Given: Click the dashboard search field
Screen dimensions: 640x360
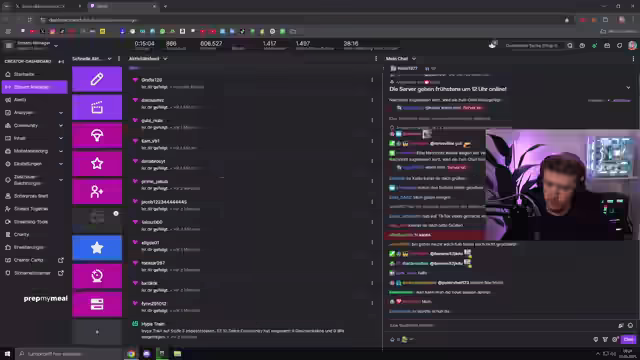Looking at the screenshot, I should 533,46.
